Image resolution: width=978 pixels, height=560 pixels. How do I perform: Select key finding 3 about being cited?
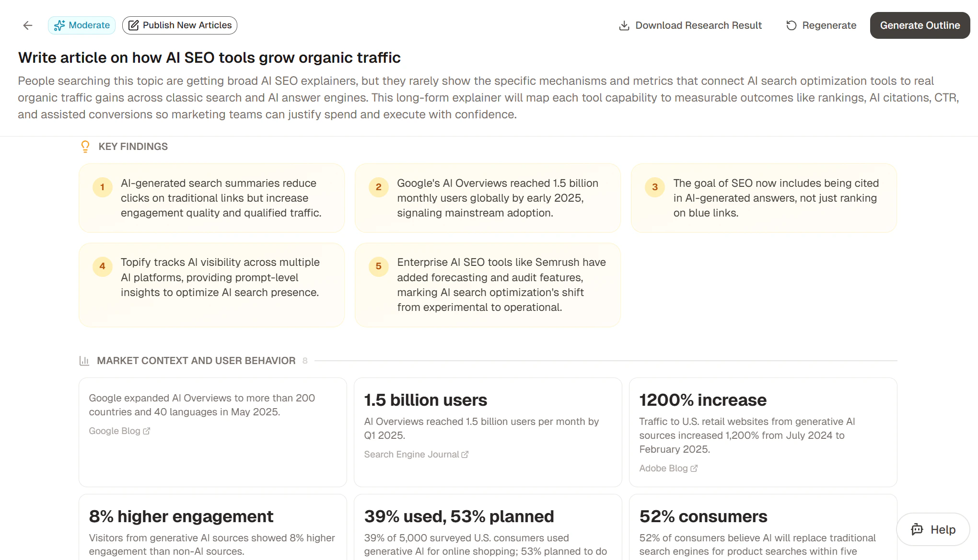tap(764, 198)
